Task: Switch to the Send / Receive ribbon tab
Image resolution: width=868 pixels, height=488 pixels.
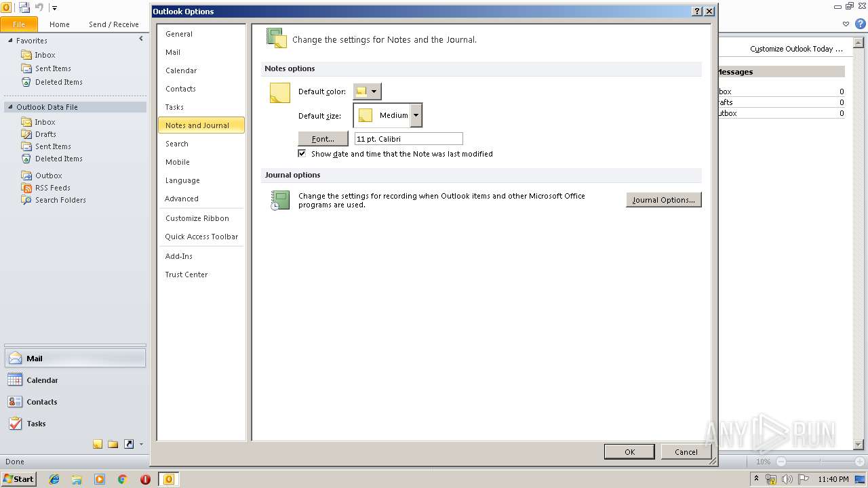Action: point(114,24)
